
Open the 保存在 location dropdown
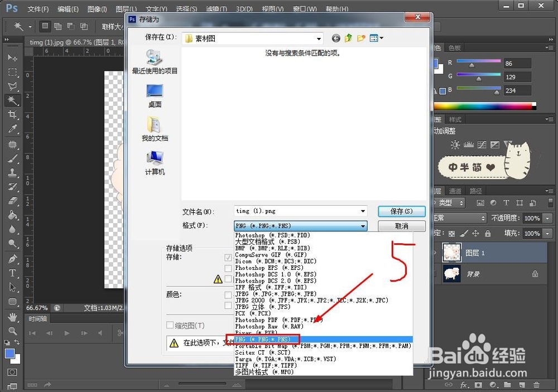(x=318, y=38)
